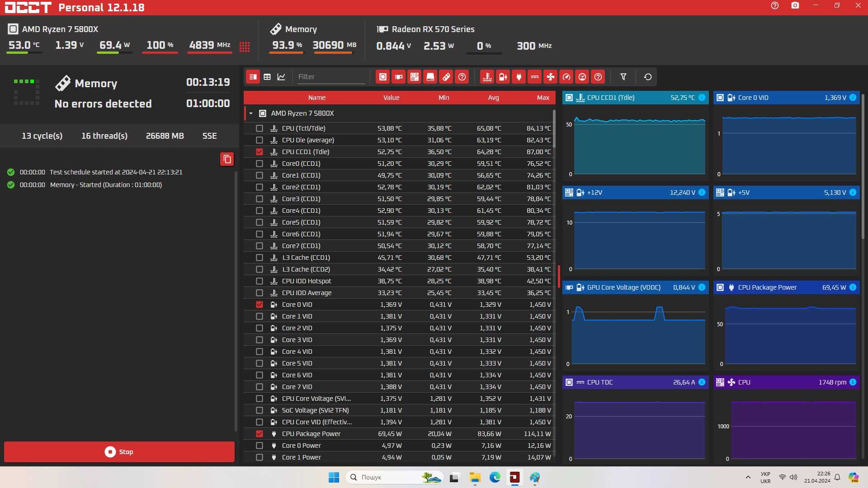This screenshot has height=488, width=868.
Task: Toggle clock speed gauge sensor filter
Action: (x=566, y=77)
